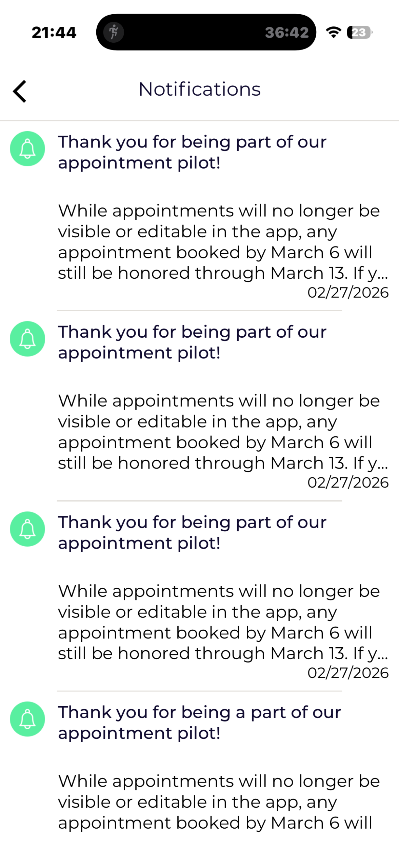Tap the battery indicator showing 23
399x868 pixels.
359,32
